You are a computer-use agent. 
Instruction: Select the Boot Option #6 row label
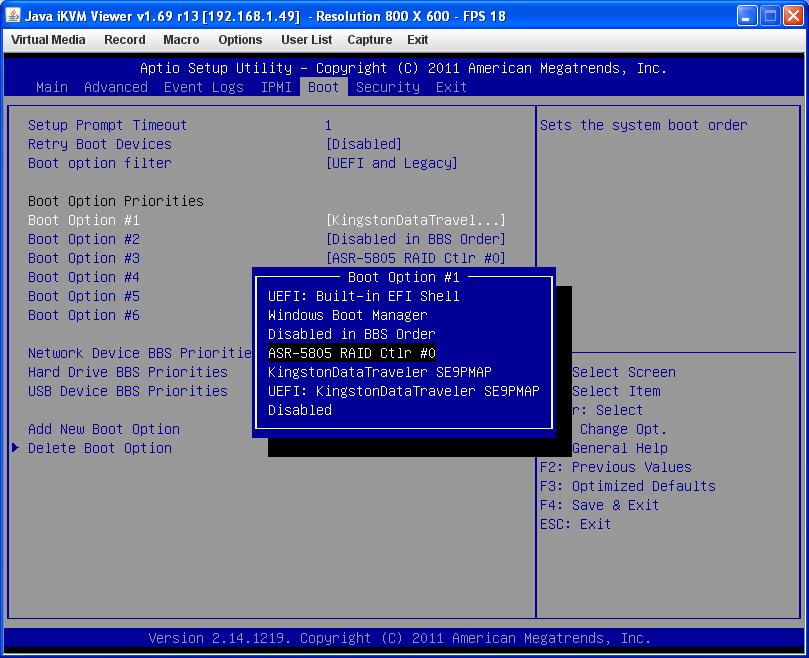(x=84, y=315)
